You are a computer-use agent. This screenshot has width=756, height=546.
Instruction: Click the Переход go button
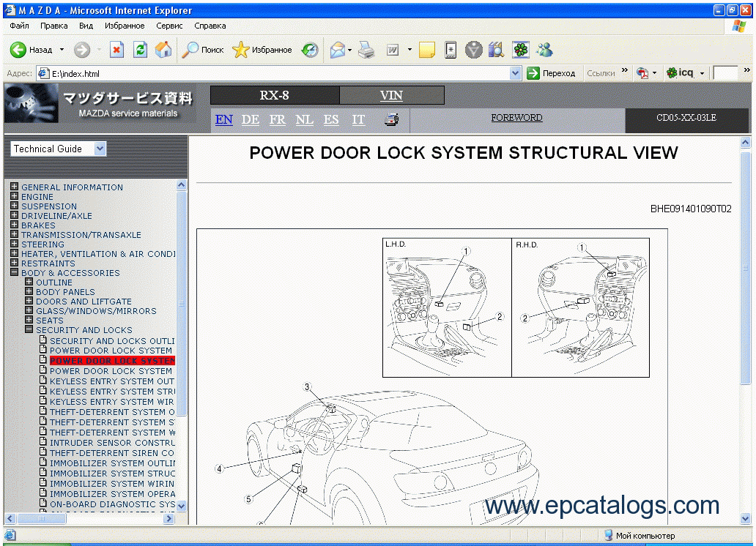[x=551, y=73]
